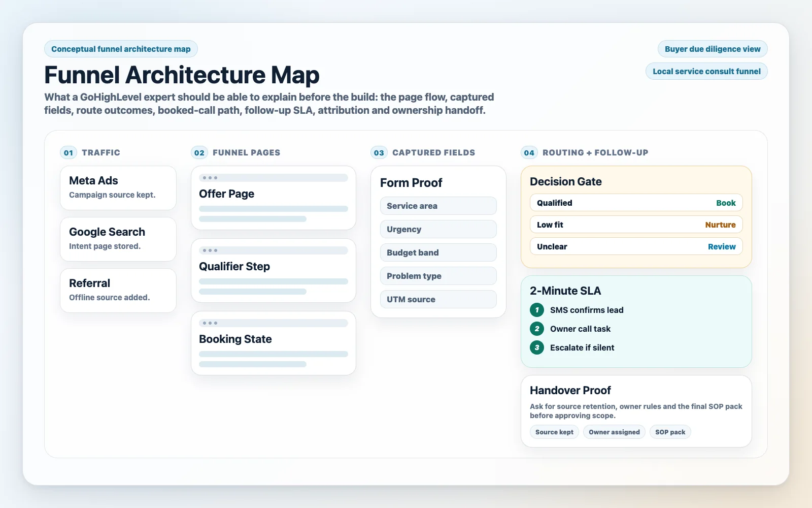This screenshot has height=508, width=812.
Task: Click the Owner call task text
Action: coord(580,329)
